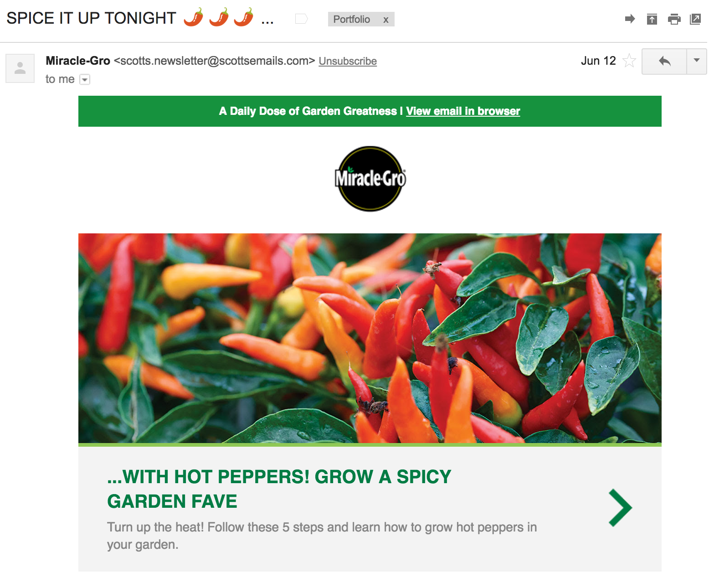
Task: Open the more reply options dropdown
Action: pos(696,61)
